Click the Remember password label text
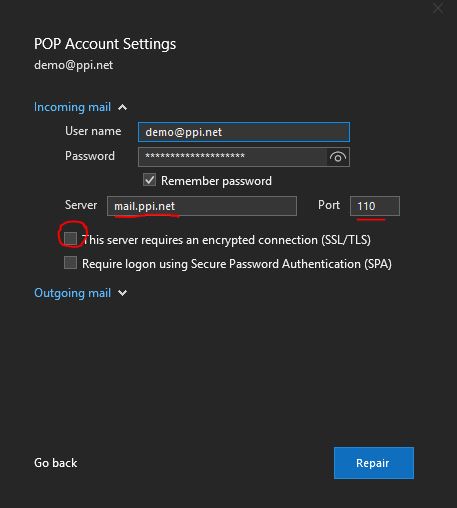 pos(216,181)
